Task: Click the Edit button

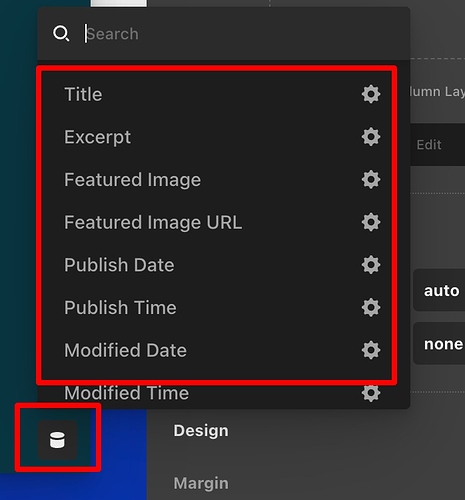Action: click(429, 145)
